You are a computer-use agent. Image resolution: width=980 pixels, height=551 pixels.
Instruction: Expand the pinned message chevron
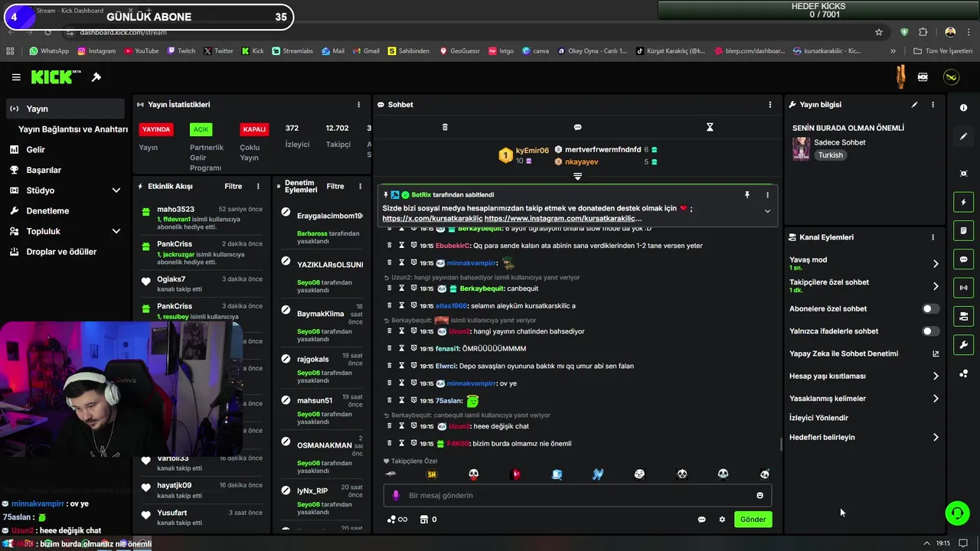tap(767, 211)
